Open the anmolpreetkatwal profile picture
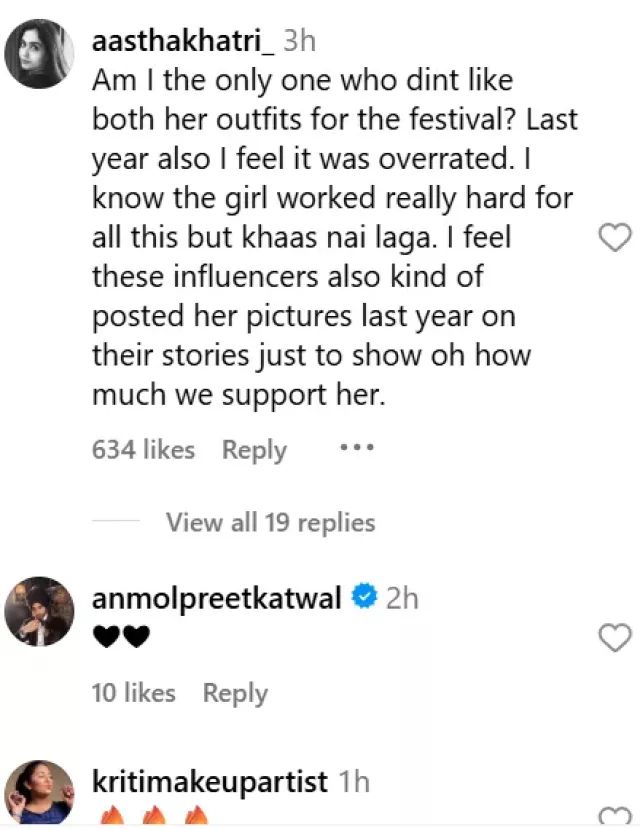This screenshot has height=830, width=640. (x=40, y=611)
